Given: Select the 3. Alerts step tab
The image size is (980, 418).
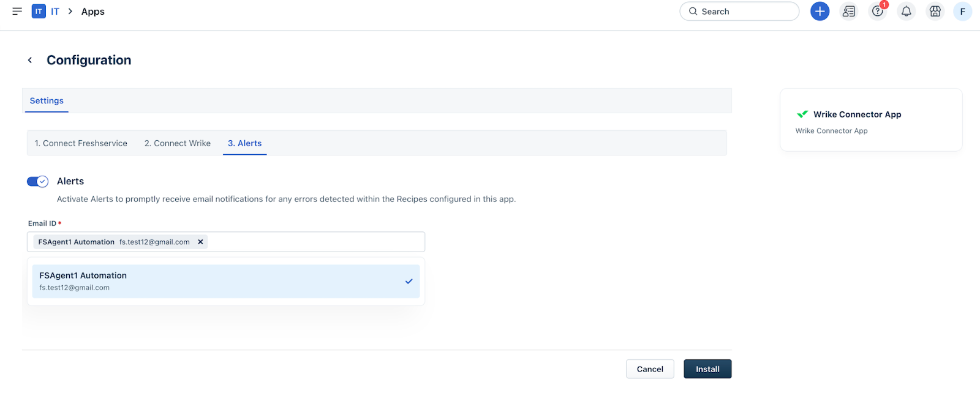Looking at the screenshot, I should (x=245, y=143).
